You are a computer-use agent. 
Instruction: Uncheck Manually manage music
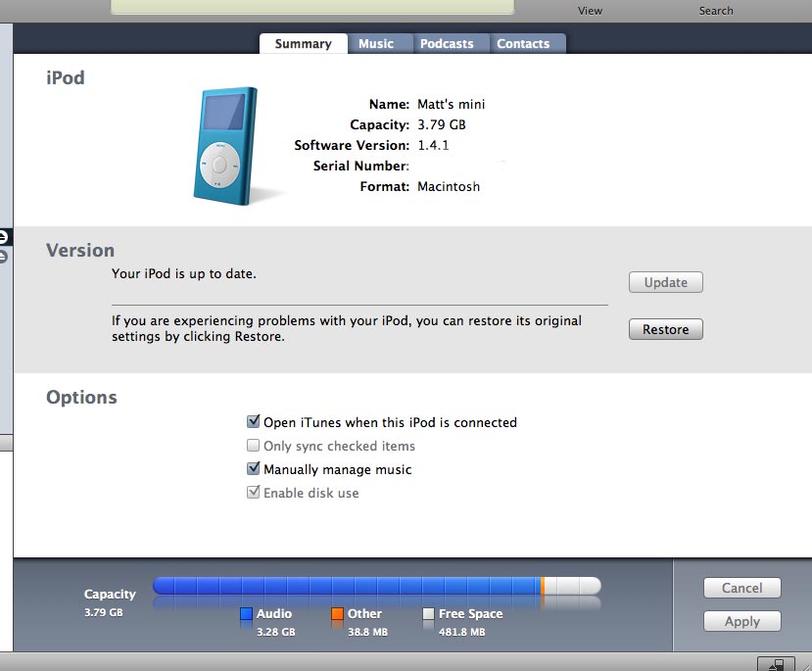pyautogui.click(x=254, y=468)
